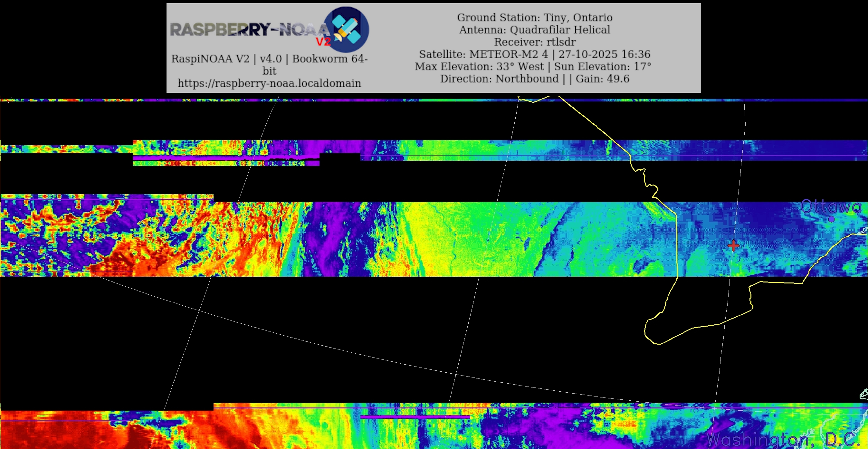Click the Direction: Northbound Gain line

click(534, 79)
